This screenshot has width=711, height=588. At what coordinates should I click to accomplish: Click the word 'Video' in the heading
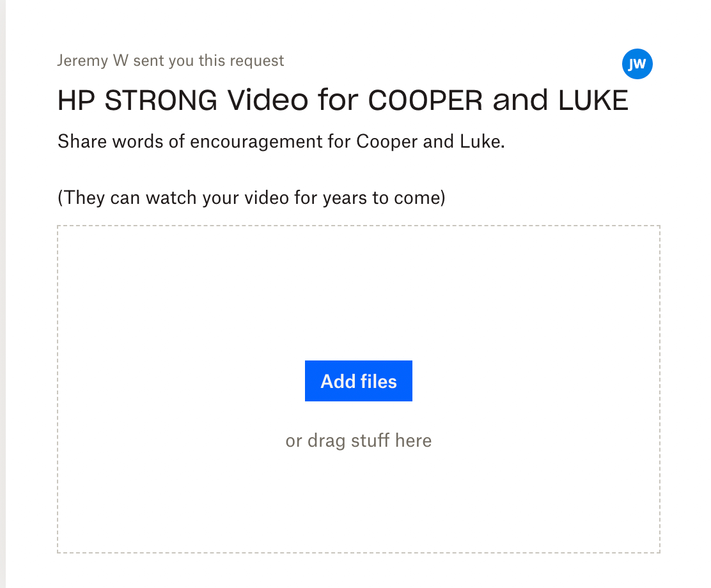(267, 100)
